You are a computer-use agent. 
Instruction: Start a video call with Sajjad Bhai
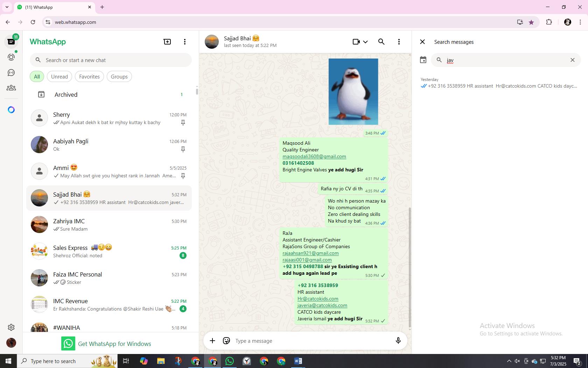point(356,42)
